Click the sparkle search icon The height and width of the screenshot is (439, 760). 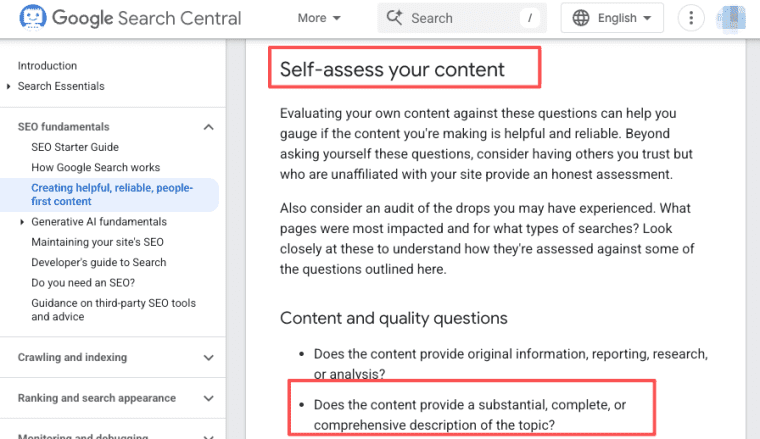coord(394,18)
